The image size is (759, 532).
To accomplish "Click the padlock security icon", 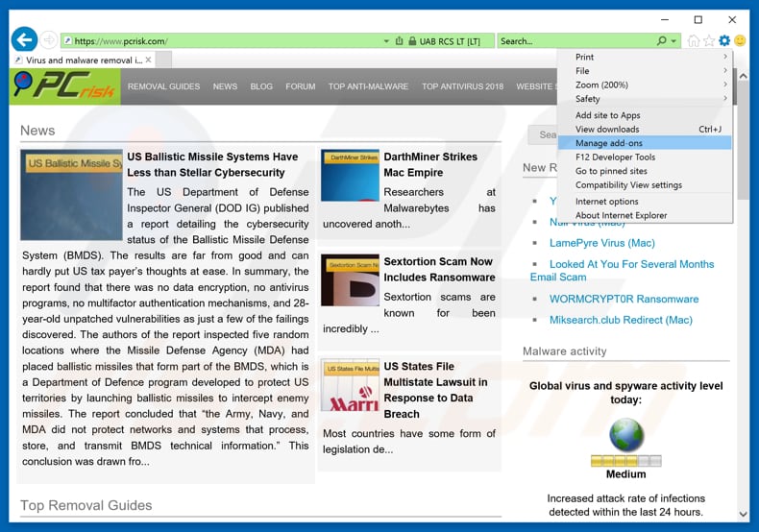I will coord(412,41).
